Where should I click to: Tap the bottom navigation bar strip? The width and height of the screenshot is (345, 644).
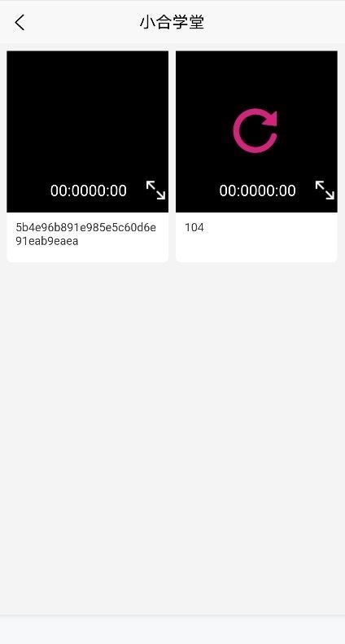pyautogui.click(x=172, y=629)
